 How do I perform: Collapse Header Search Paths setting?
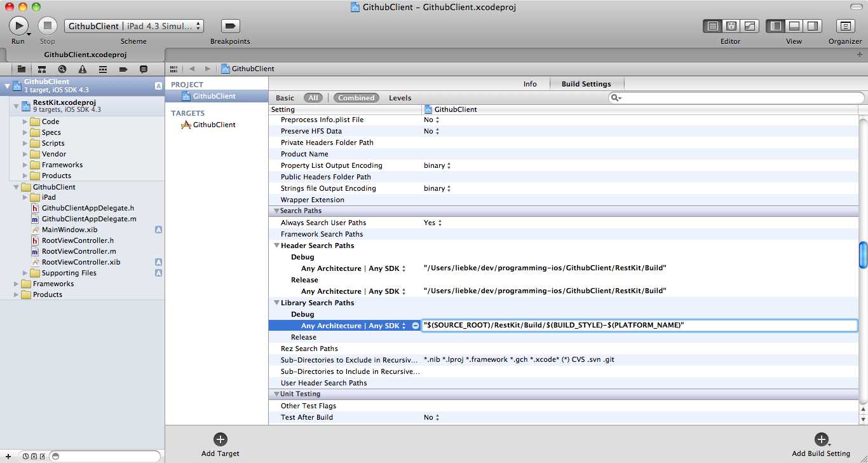(276, 245)
